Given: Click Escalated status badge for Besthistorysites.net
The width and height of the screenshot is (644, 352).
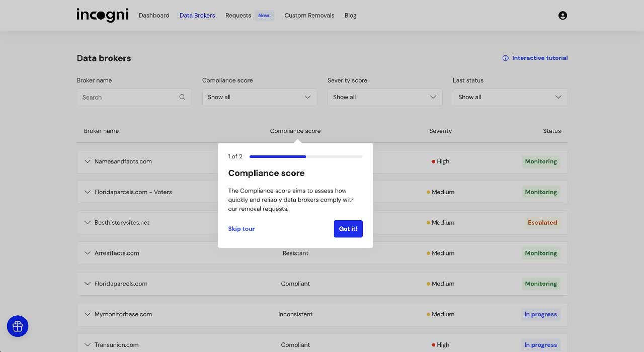Looking at the screenshot, I should point(542,222).
